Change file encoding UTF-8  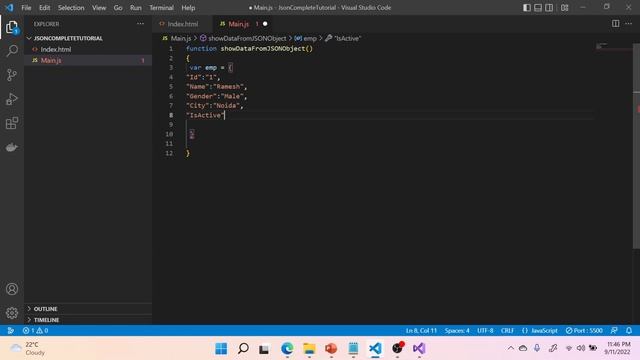point(485,331)
